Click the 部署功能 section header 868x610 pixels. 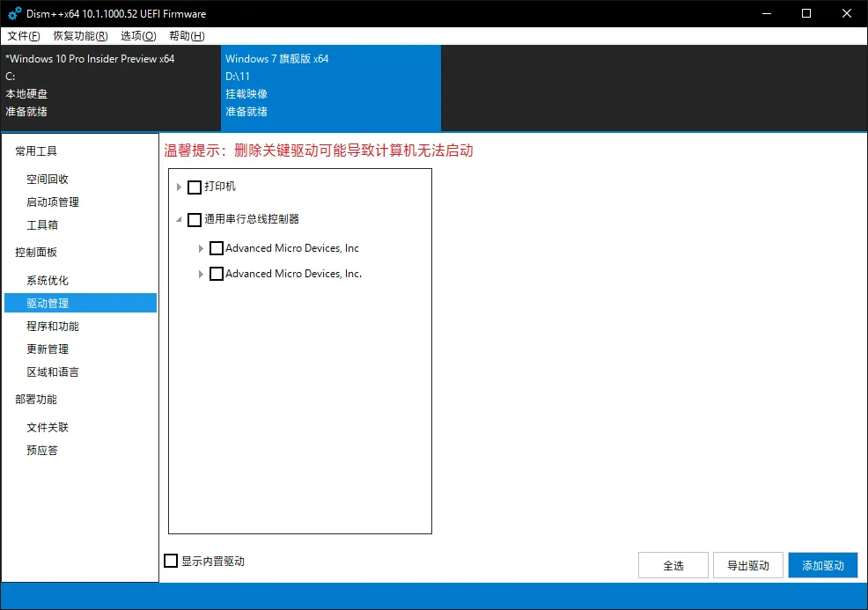coord(36,399)
